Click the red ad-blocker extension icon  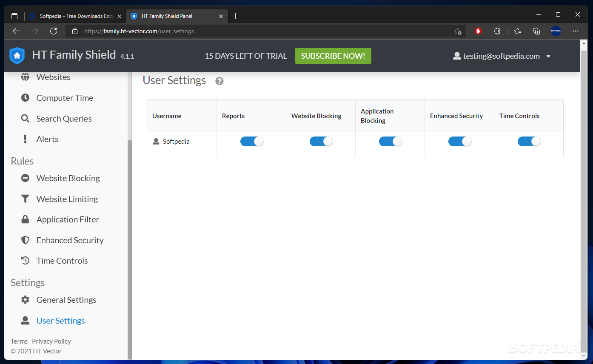point(478,31)
